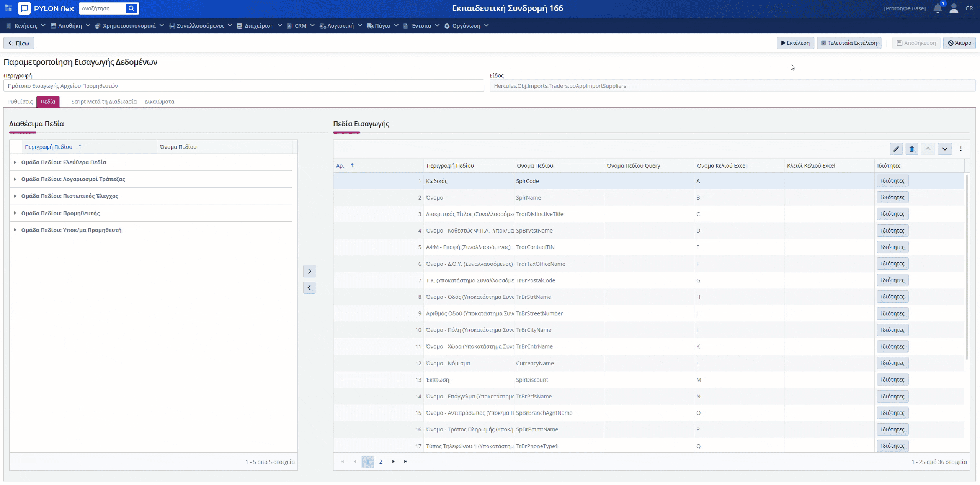
Task: Open the notifications bell
Action: [938, 8]
